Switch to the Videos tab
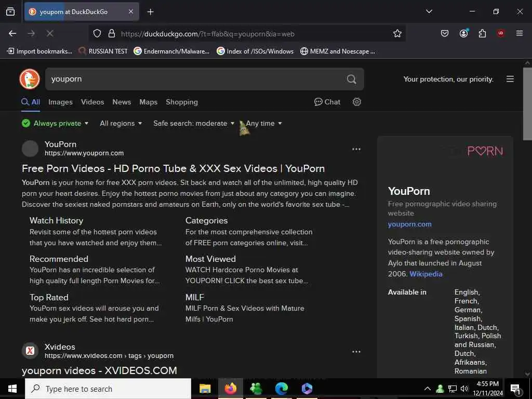Viewport: 532px width, 399px height. (x=92, y=102)
